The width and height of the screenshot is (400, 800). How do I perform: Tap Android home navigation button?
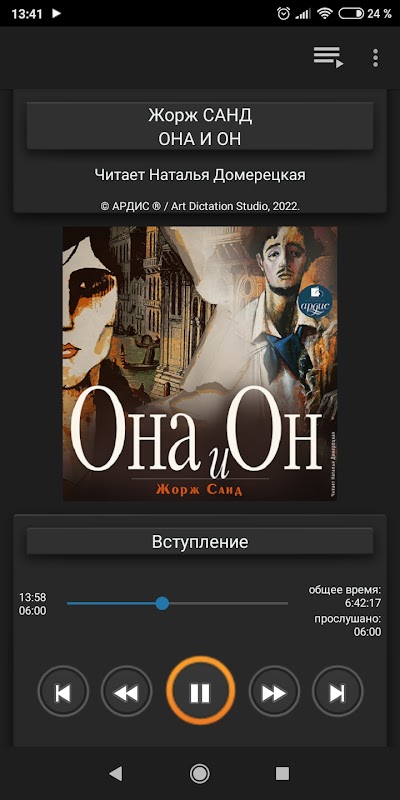pyautogui.click(x=199, y=773)
